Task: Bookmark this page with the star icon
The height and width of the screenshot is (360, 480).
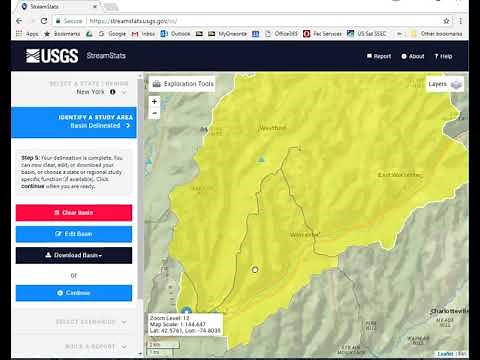Action: [x=446, y=21]
